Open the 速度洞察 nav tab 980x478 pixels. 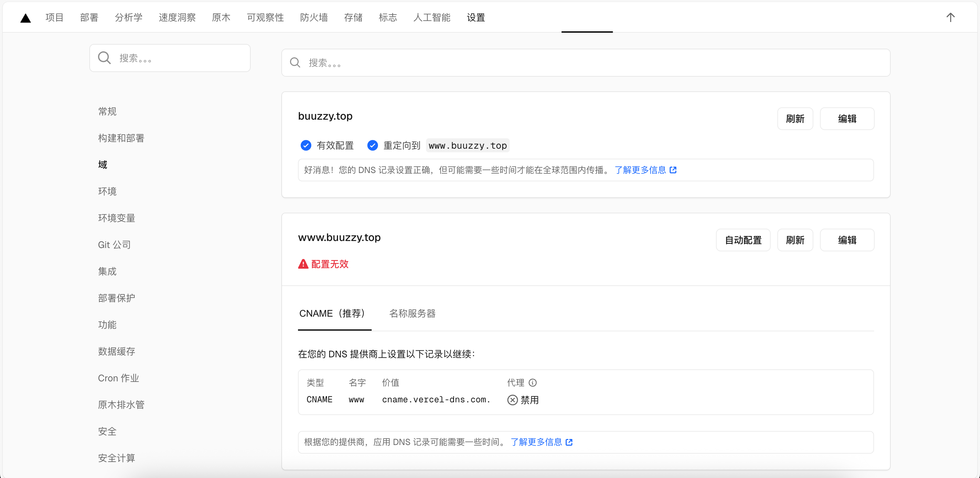(x=177, y=18)
